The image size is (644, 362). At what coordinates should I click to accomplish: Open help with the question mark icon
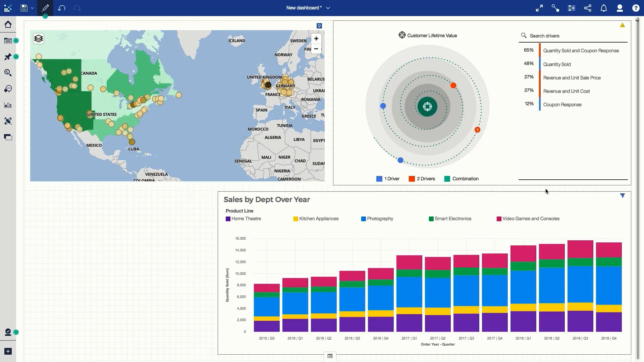(x=636, y=8)
